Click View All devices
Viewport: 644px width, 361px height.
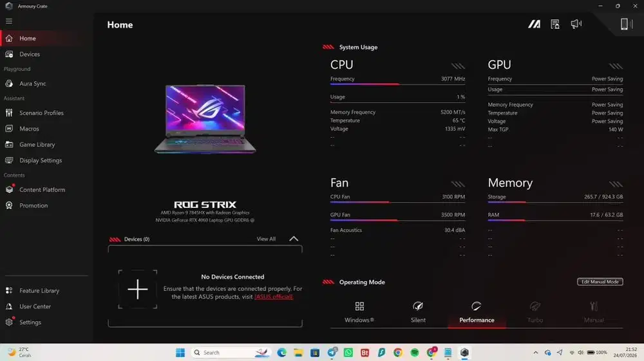pos(266,239)
